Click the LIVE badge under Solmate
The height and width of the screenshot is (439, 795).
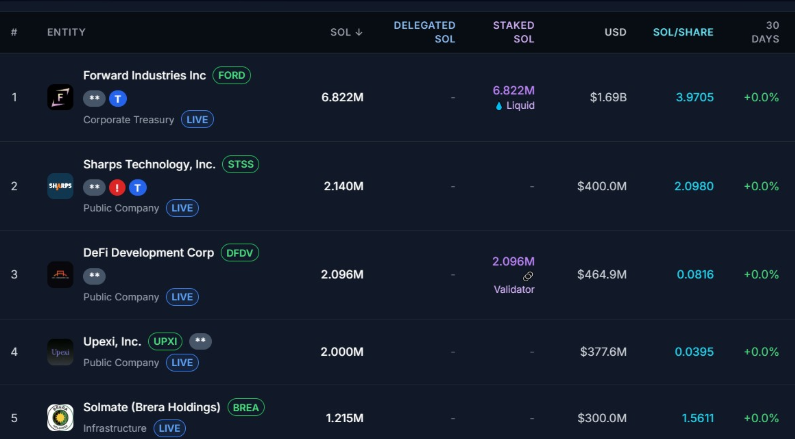click(x=170, y=428)
